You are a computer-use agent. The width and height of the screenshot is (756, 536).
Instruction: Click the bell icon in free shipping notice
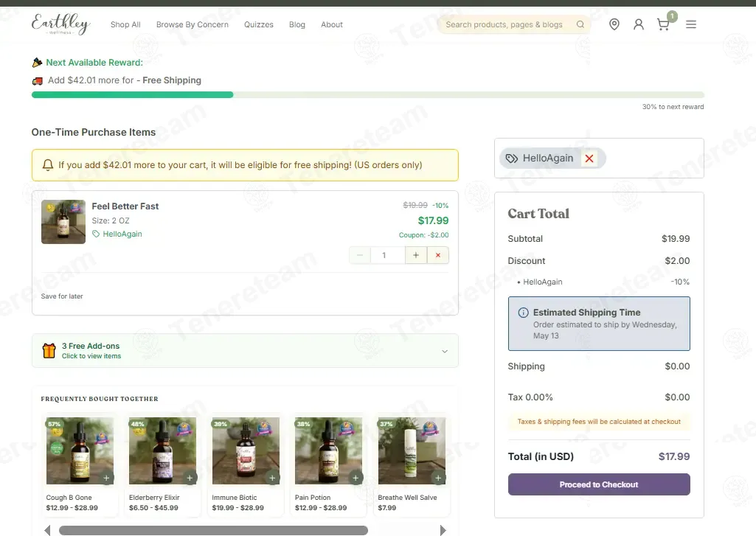[x=48, y=165]
